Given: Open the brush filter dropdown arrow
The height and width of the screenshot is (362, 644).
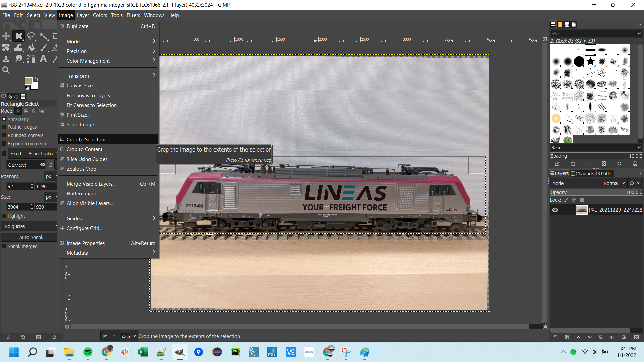Looking at the screenshot, I should tap(639, 34).
